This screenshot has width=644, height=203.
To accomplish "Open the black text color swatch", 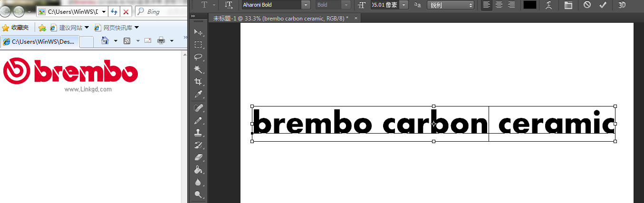I will pos(529,5).
